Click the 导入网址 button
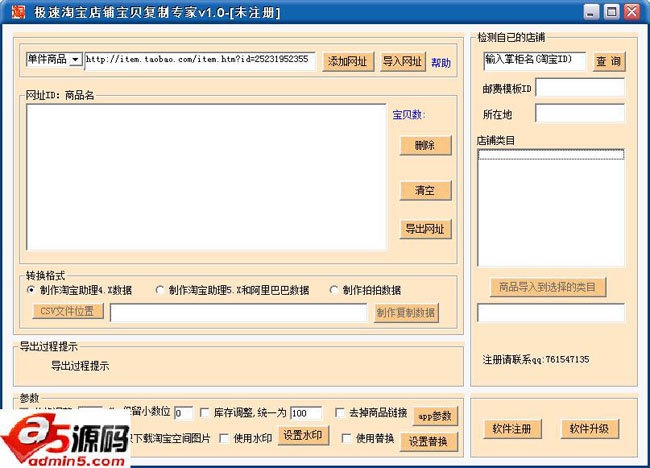This screenshot has width=650, height=468. tap(403, 62)
